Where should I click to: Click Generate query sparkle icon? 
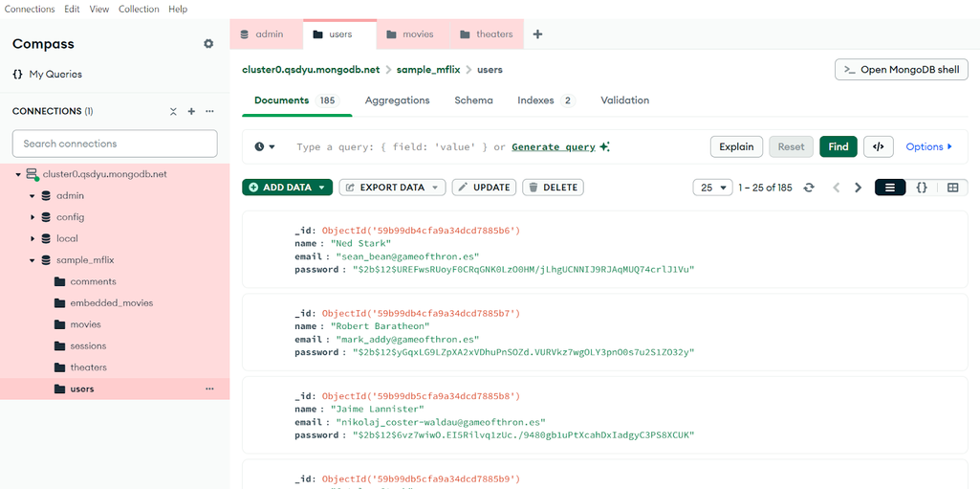pos(604,147)
